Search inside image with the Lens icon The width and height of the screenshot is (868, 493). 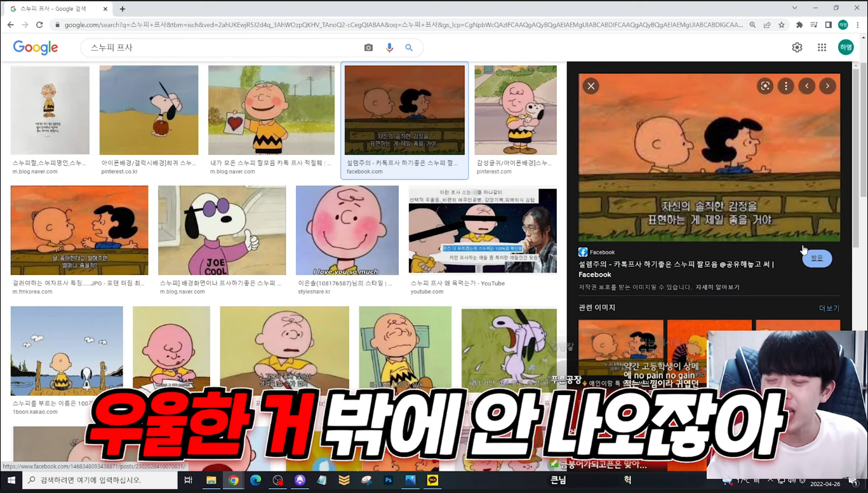[765, 86]
